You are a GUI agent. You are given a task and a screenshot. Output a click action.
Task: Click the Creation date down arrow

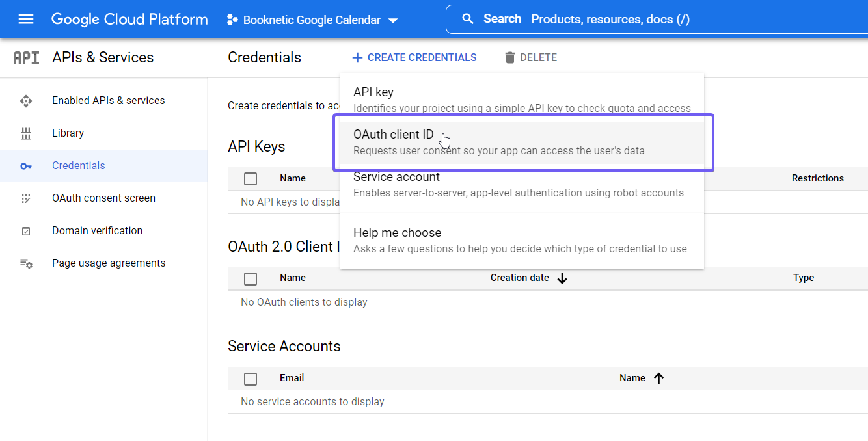coord(562,278)
